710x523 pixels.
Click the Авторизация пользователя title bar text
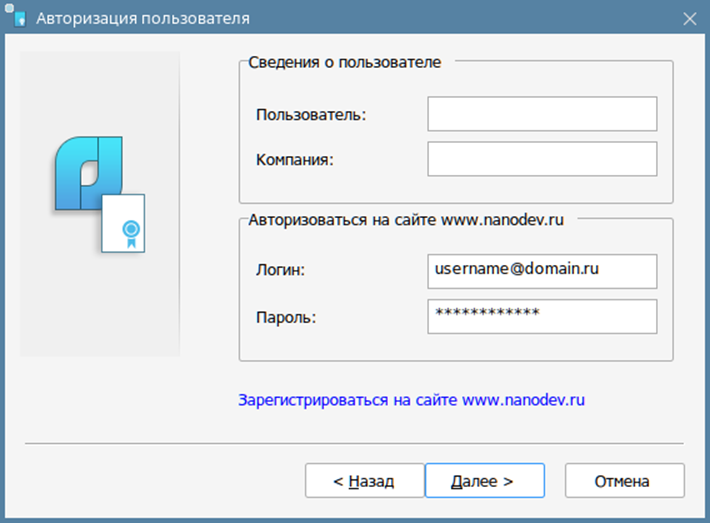143,19
